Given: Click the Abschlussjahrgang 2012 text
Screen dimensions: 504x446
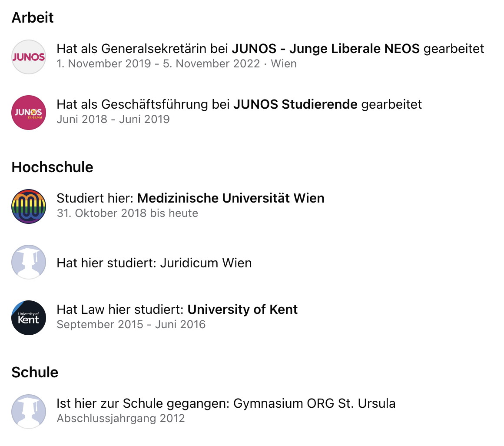Looking at the screenshot, I should click(121, 418).
